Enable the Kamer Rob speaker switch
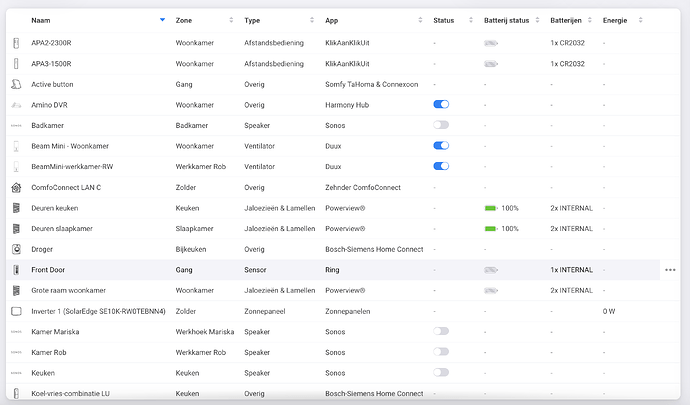This screenshot has width=690, height=405. tap(441, 352)
